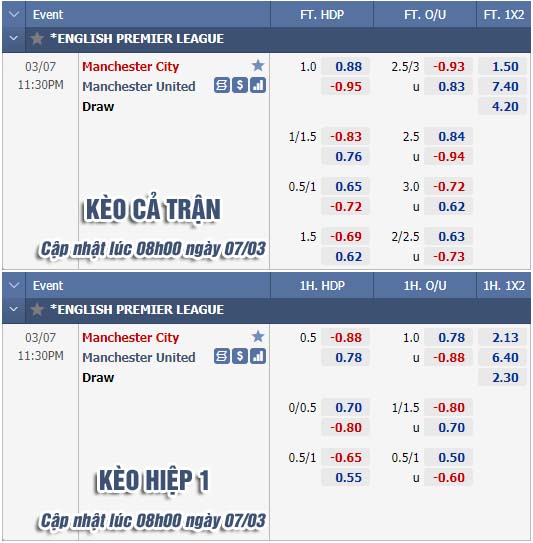533x543 pixels.
Task: Open statistics chart icon in first-half match row
Action: 258,357
